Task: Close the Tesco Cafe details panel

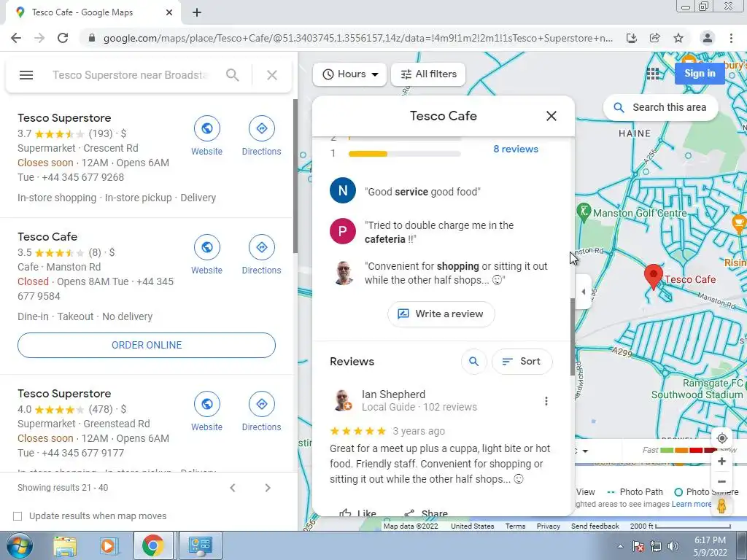Action: tap(551, 116)
